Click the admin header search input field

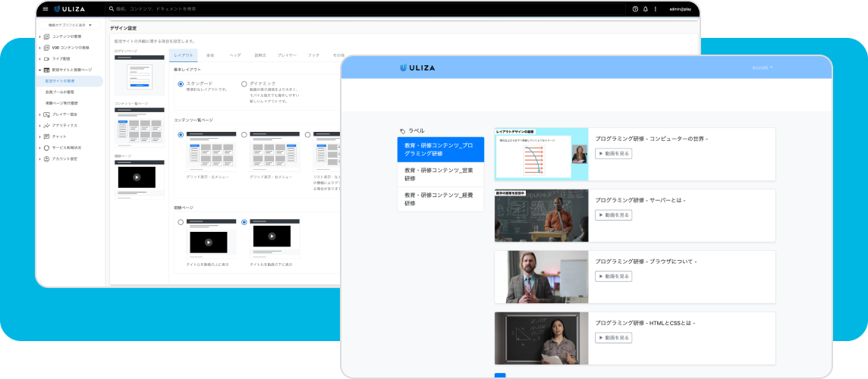coord(366,9)
